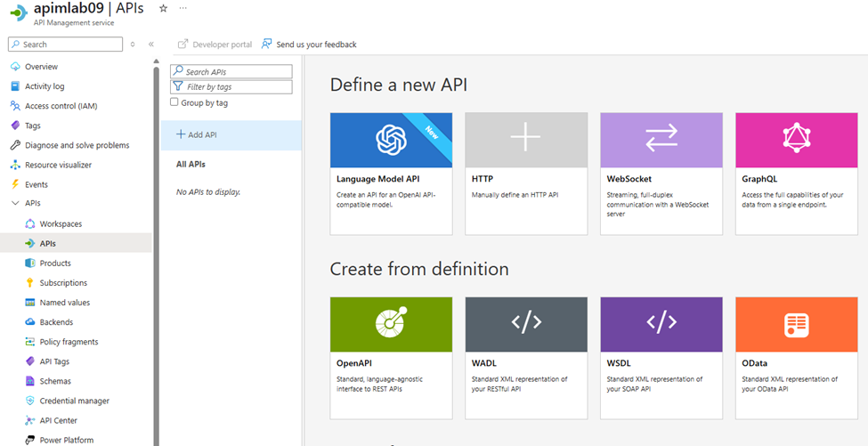The height and width of the screenshot is (446, 868).
Task: Click the sidebar vertical scrollbar
Action: [x=157, y=255]
